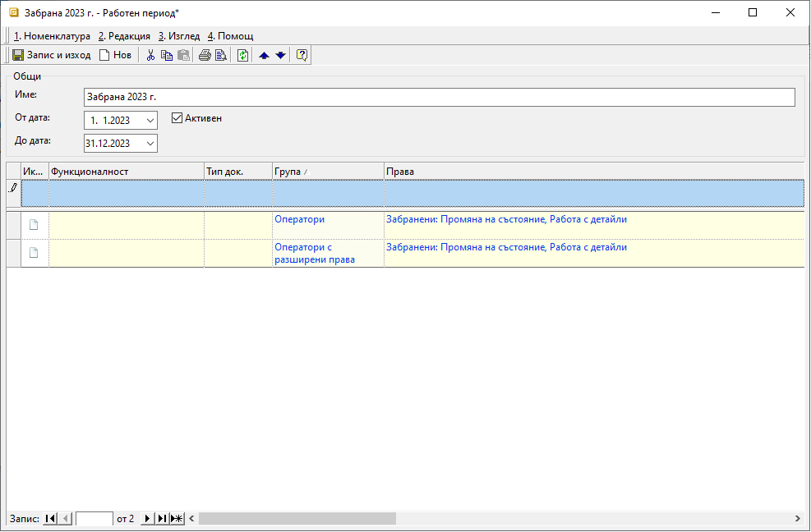Image resolution: width=811 pixels, height=532 pixels.
Task: Open the Номенклатура menu
Action: (x=52, y=36)
